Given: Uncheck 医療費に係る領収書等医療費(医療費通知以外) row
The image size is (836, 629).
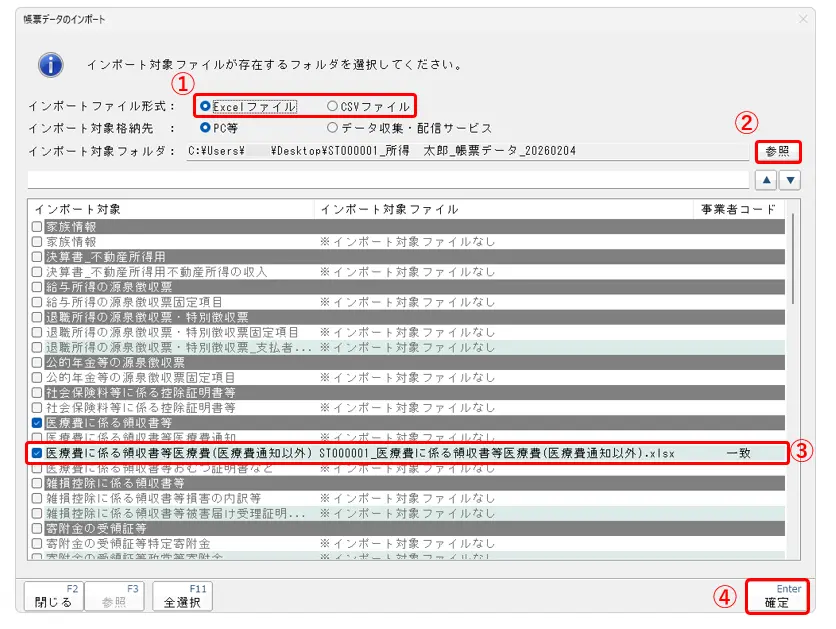Looking at the screenshot, I should (x=37, y=453).
